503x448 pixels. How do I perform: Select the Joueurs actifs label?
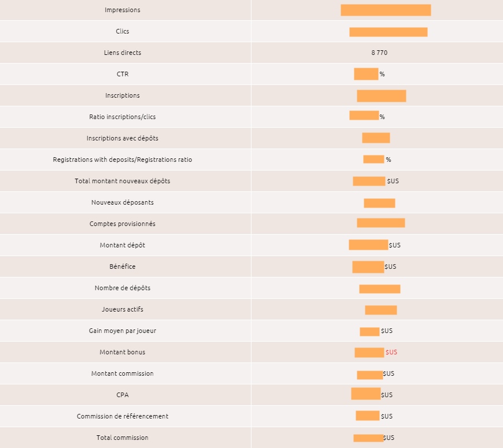pyautogui.click(x=123, y=309)
